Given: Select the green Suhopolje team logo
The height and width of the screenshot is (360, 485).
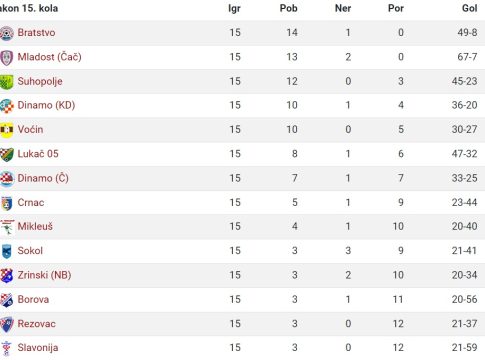Looking at the screenshot, I should pos(6,82).
